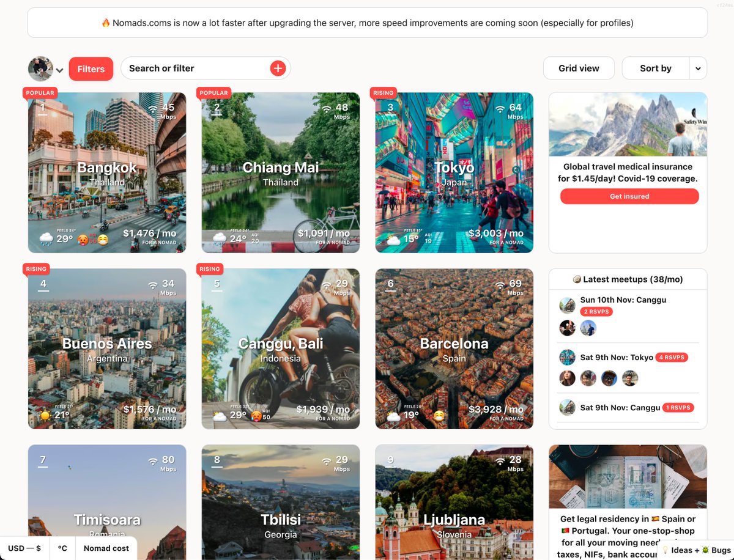Screen dimensions: 734x560
Task: Open the Sat 9th Nov: Tokyo meetup
Action: [617, 358]
